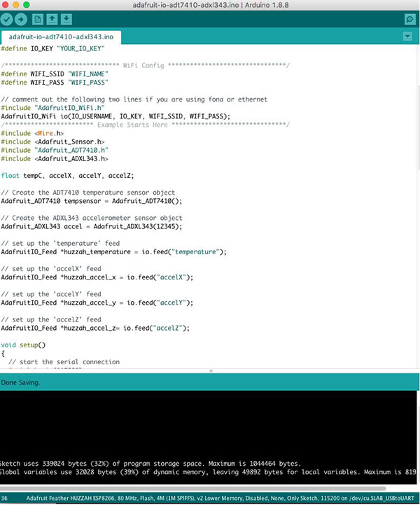Click the io.feed("temperature") code line
Image resolution: width=420 pixels, height=505 pixels.
pos(113,251)
